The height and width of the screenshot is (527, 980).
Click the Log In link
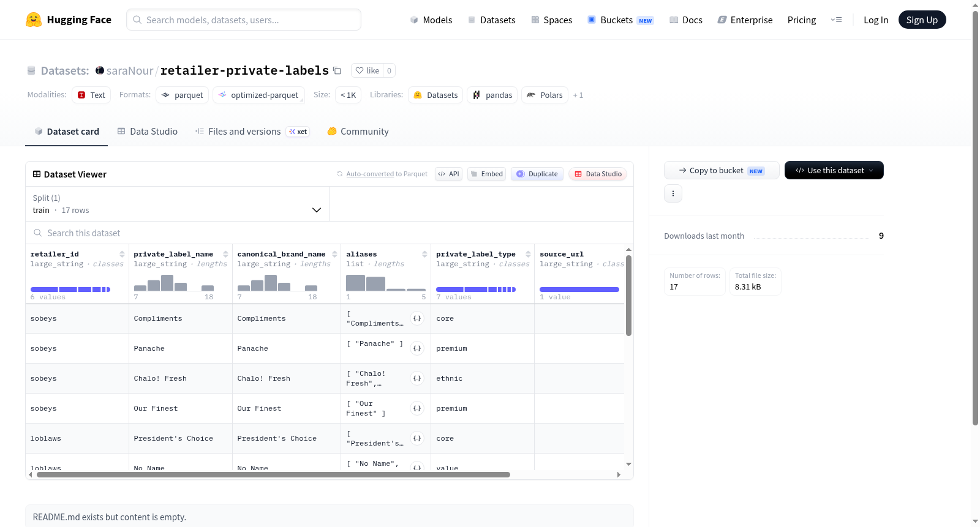[x=876, y=20]
